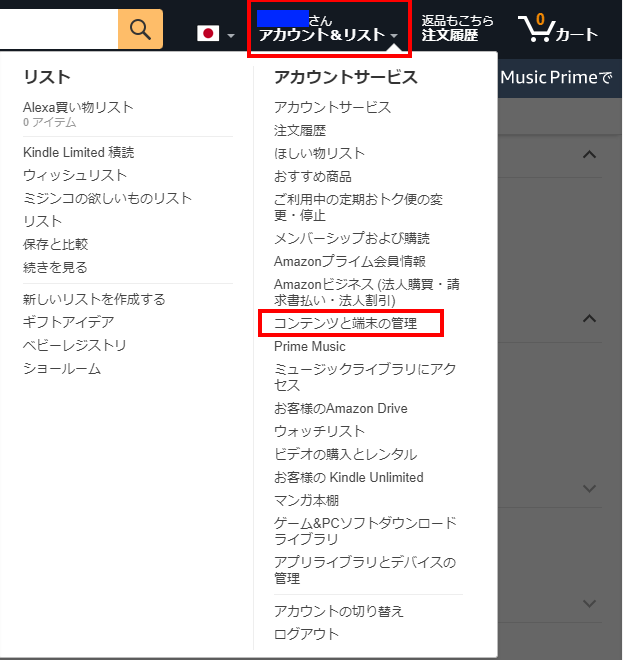This screenshot has width=623, height=660.
Task: Open ショールーム
Action: click(62, 369)
